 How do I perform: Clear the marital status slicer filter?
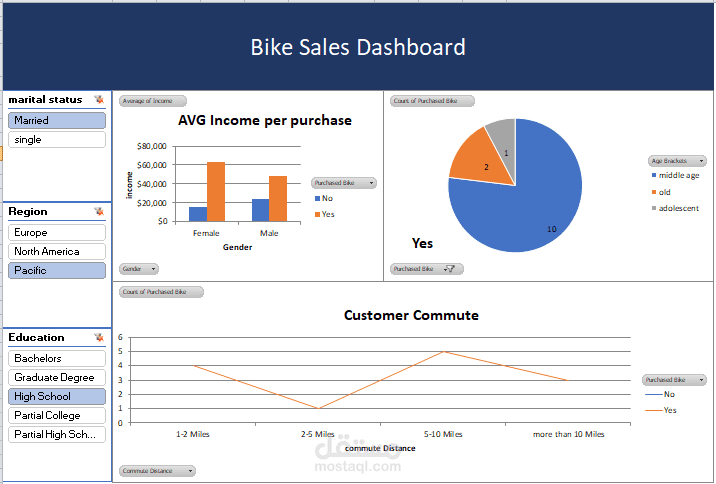tap(98, 100)
